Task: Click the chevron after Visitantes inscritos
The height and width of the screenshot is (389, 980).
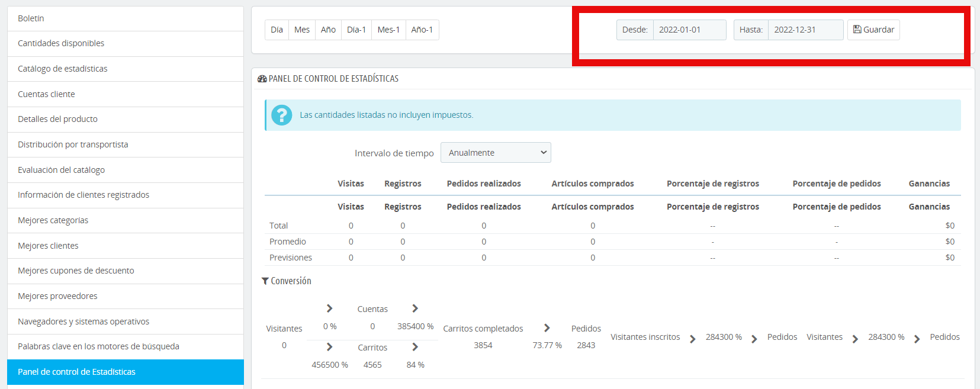Action: click(x=693, y=339)
